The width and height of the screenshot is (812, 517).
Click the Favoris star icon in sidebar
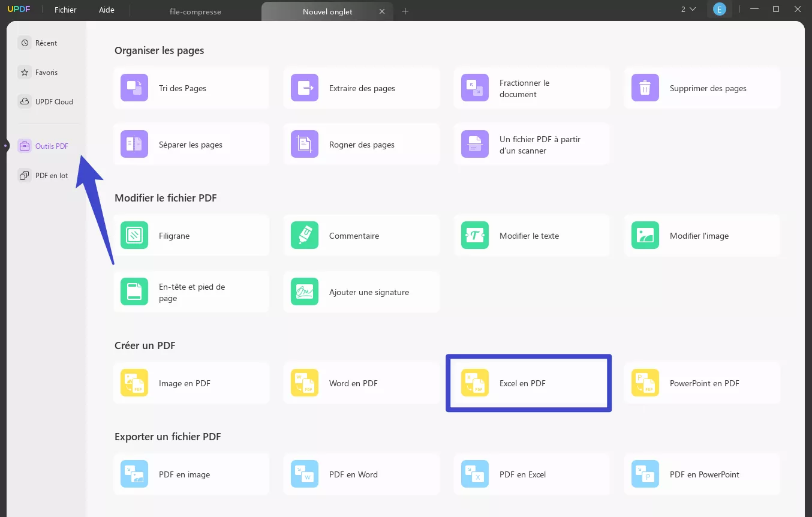click(25, 72)
